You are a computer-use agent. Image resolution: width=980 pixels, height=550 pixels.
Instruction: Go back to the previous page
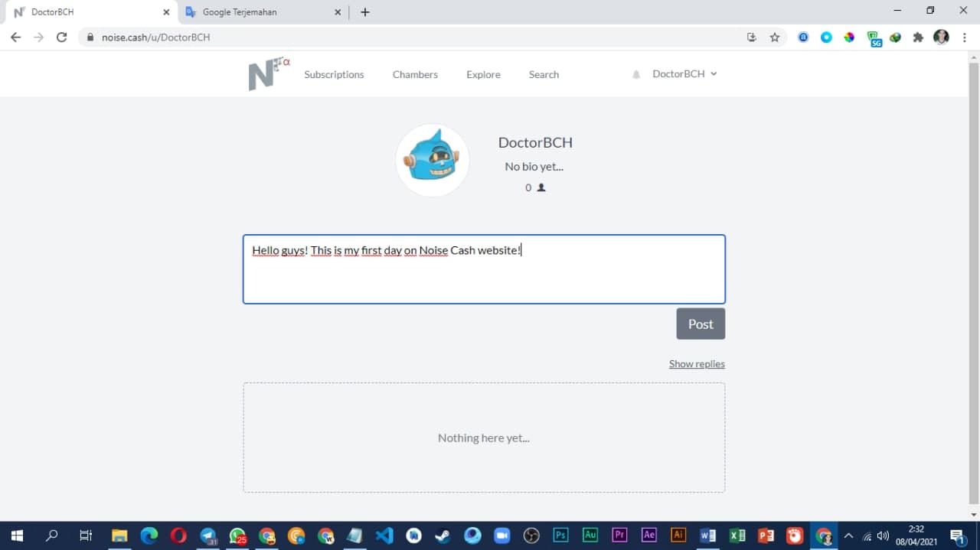[15, 37]
